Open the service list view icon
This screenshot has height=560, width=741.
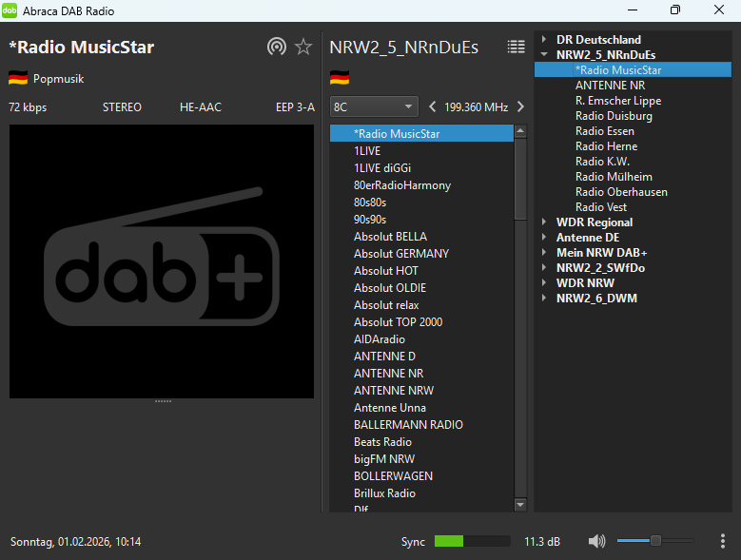(516, 47)
